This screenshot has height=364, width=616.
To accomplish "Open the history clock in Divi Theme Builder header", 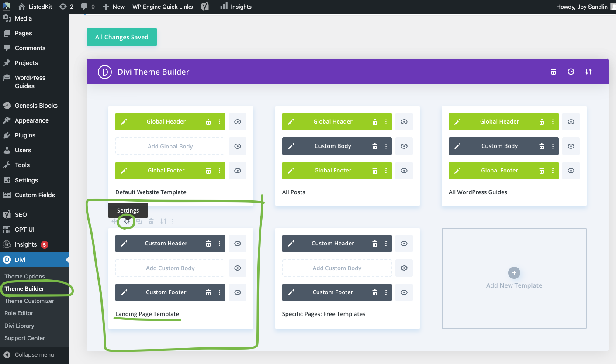I will tap(571, 72).
